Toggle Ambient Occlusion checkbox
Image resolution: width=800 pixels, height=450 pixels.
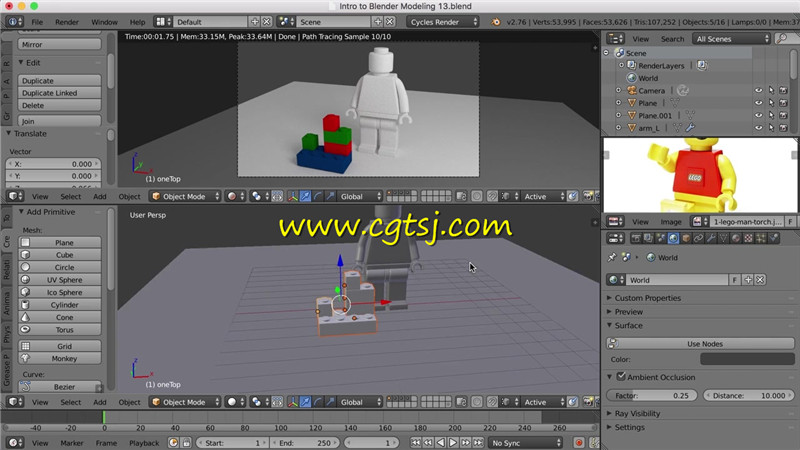pos(621,377)
